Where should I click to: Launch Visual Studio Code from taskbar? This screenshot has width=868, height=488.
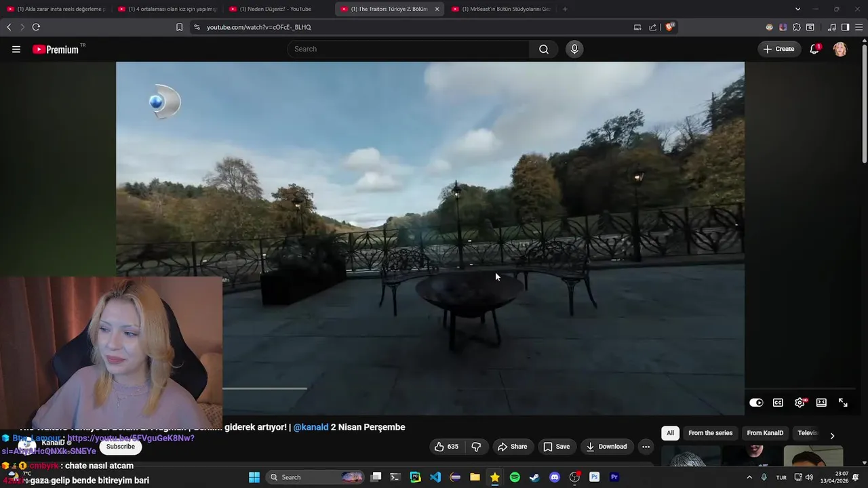(435, 477)
